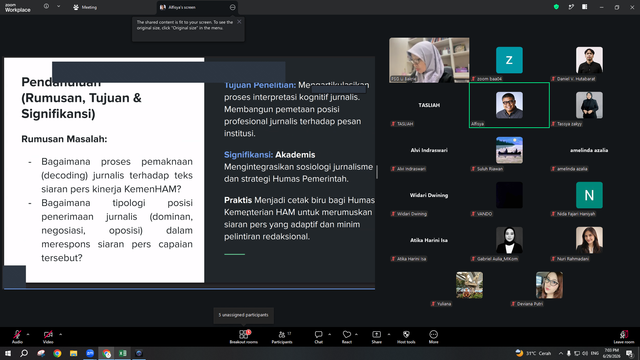Open the Chat panel

point(318,337)
